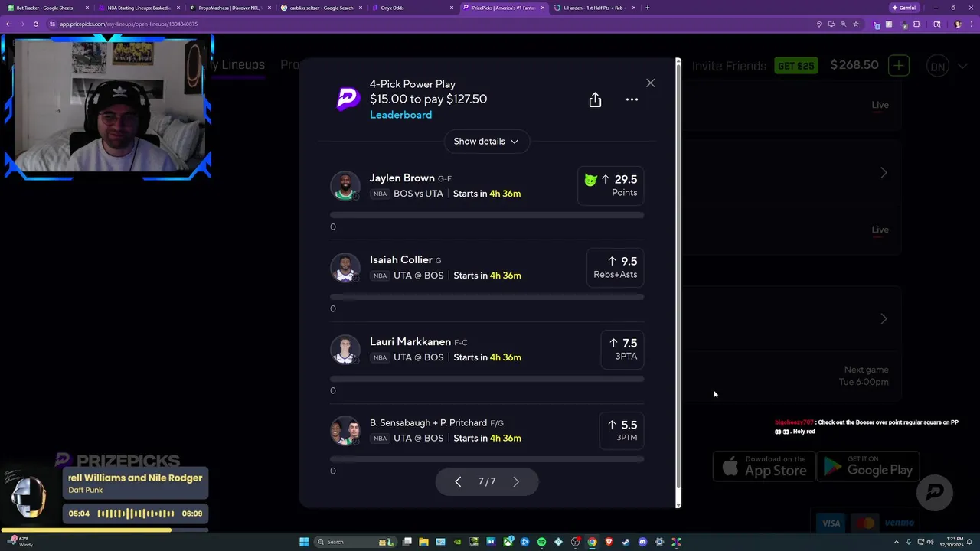Open Discord from the taskbar
The width and height of the screenshot is (980, 551).
click(x=642, y=542)
